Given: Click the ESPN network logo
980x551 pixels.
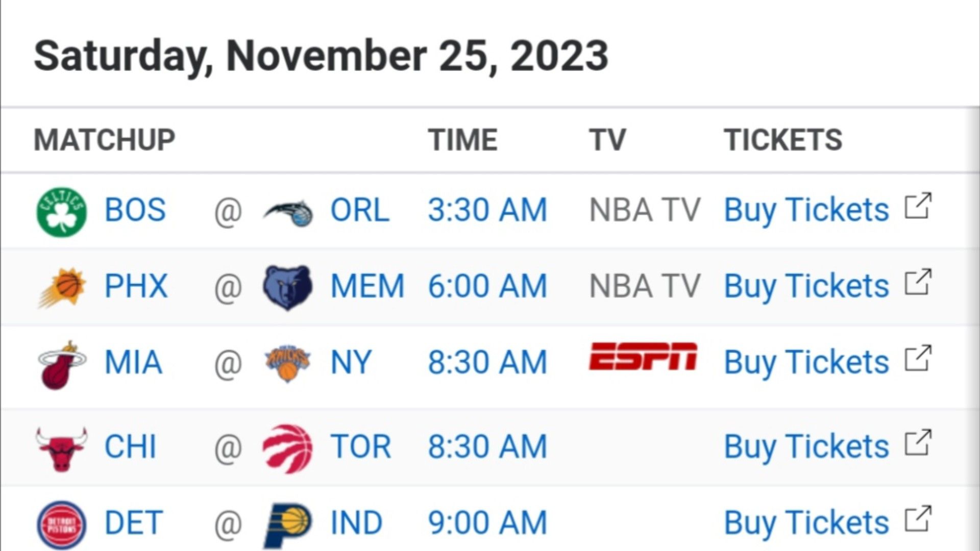Looking at the screenshot, I should 643,356.
